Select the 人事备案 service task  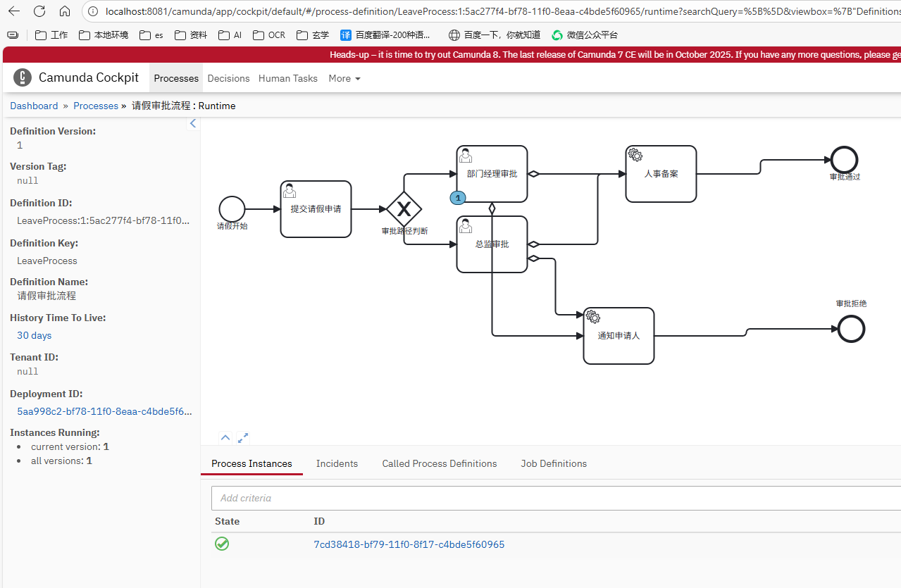661,174
